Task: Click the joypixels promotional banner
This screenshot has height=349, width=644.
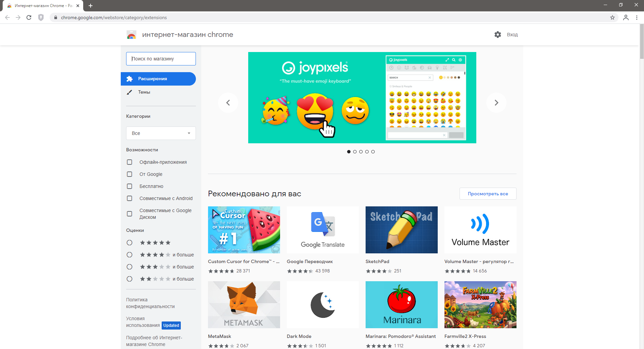Action: click(x=362, y=98)
